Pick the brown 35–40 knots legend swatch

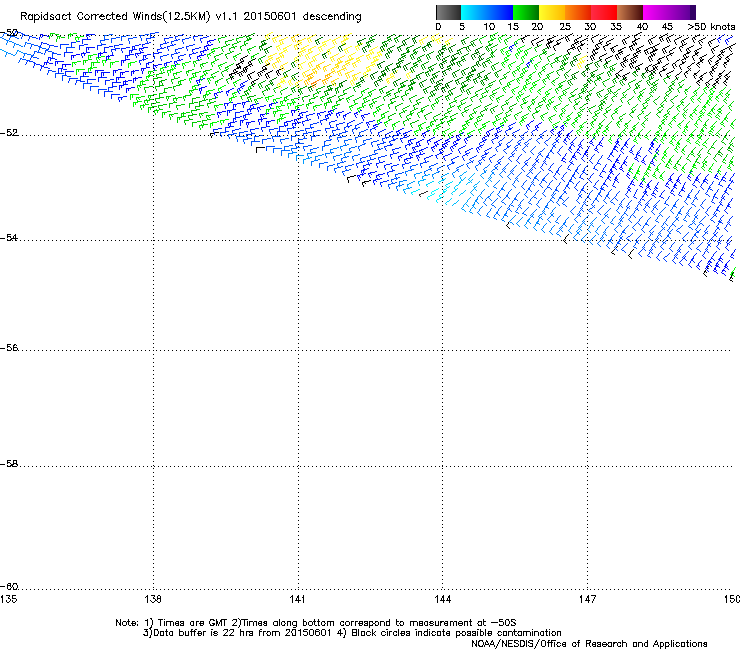point(630,12)
